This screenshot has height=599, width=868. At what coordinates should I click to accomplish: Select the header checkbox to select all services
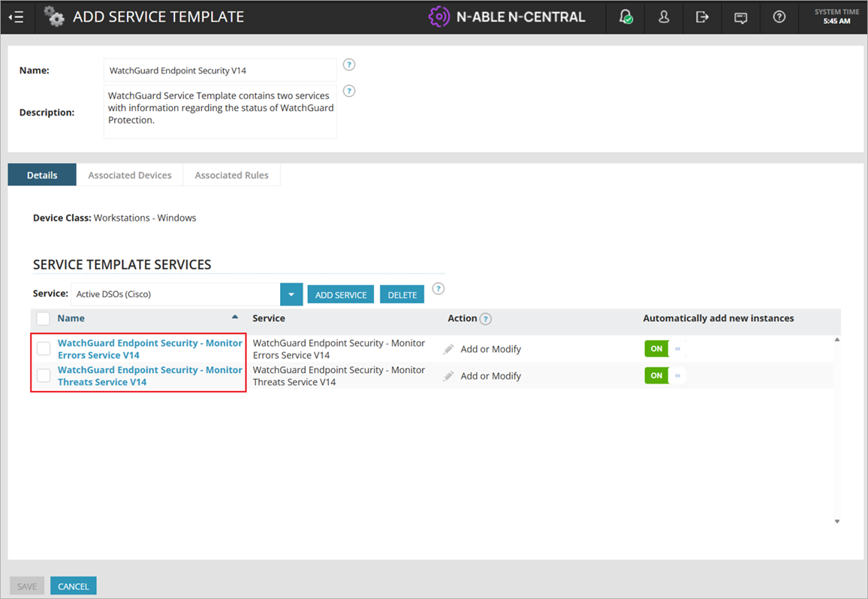43,318
